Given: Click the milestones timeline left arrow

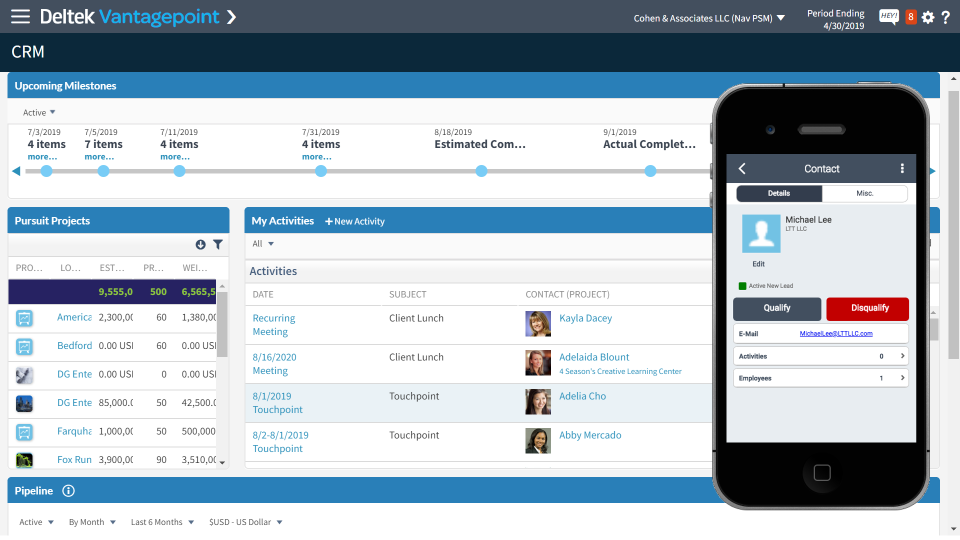Looking at the screenshot, I should tap(17, 171).
